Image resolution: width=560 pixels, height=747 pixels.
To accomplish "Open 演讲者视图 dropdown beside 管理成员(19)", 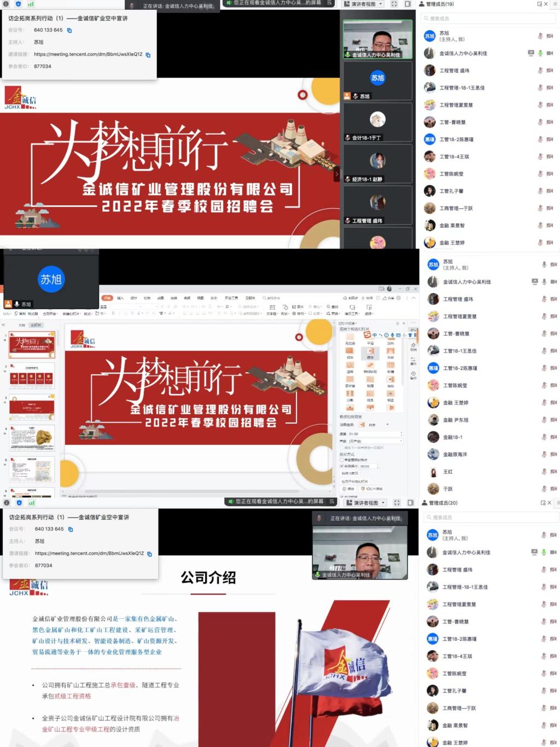I will coord(363,3).
